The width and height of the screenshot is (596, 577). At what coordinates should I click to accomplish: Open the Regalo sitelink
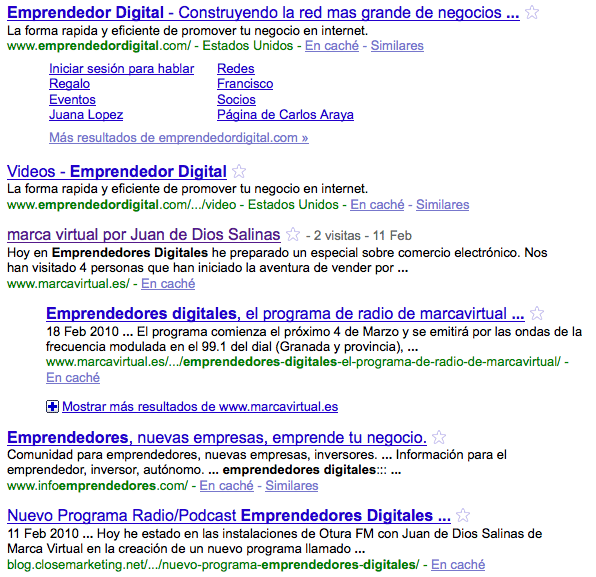70,84
